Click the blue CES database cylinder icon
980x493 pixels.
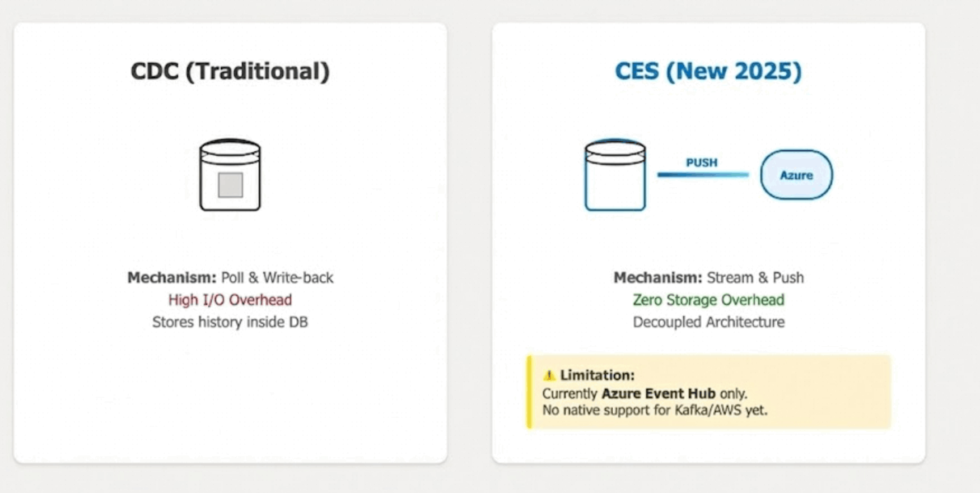click(x=615, y=175)
